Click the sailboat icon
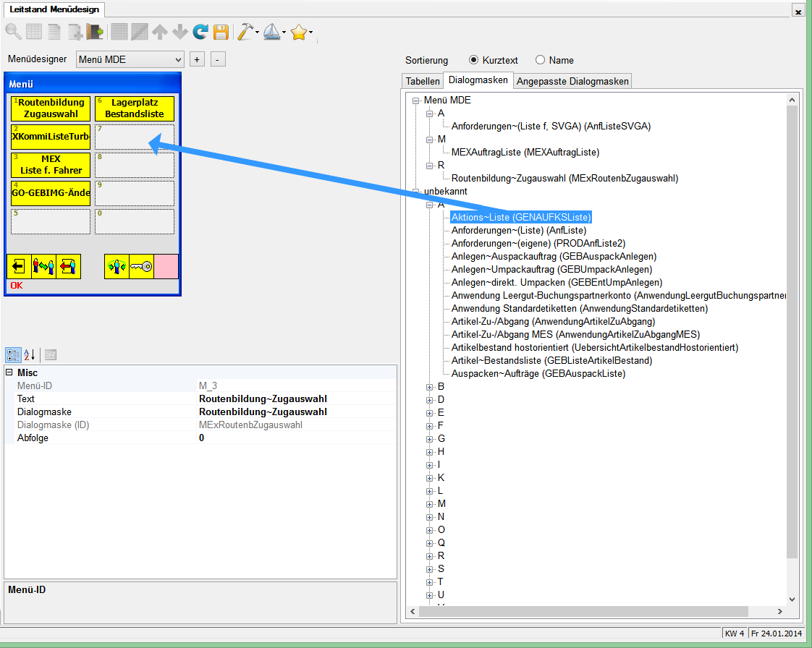 [x=271, y=32]
